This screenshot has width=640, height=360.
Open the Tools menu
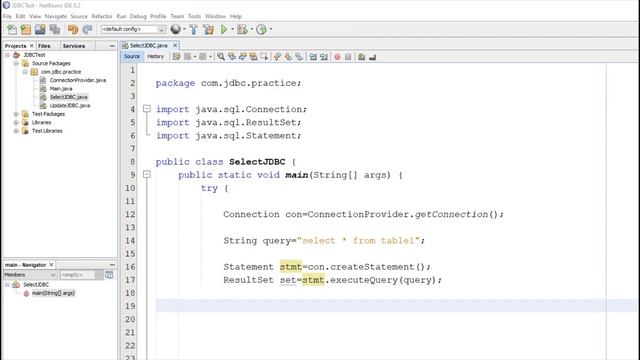(x=194, y=16)
